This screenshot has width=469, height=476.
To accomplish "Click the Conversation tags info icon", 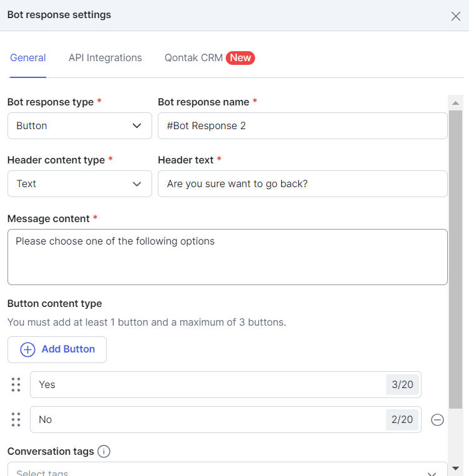I will (104, 452).
